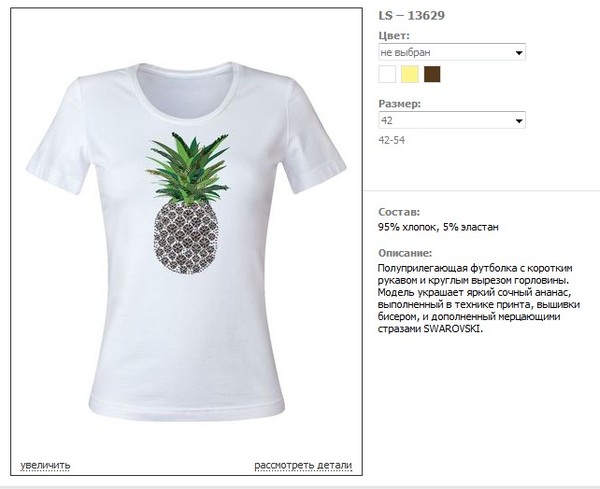Click the green pineapple leaves on the shirt

tap(188, 168)
